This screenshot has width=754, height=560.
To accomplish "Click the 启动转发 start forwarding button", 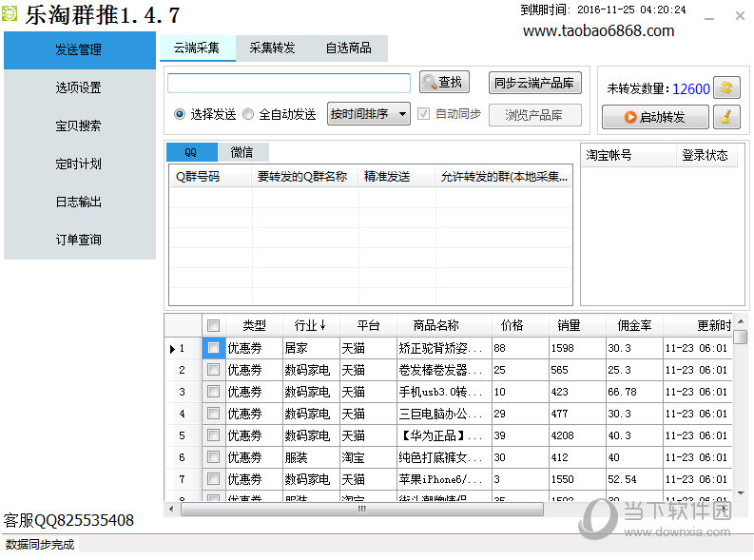I will [655, 117].
